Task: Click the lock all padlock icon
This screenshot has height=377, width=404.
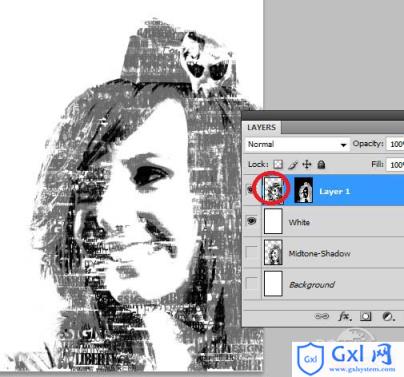Action: click(321, 164)
